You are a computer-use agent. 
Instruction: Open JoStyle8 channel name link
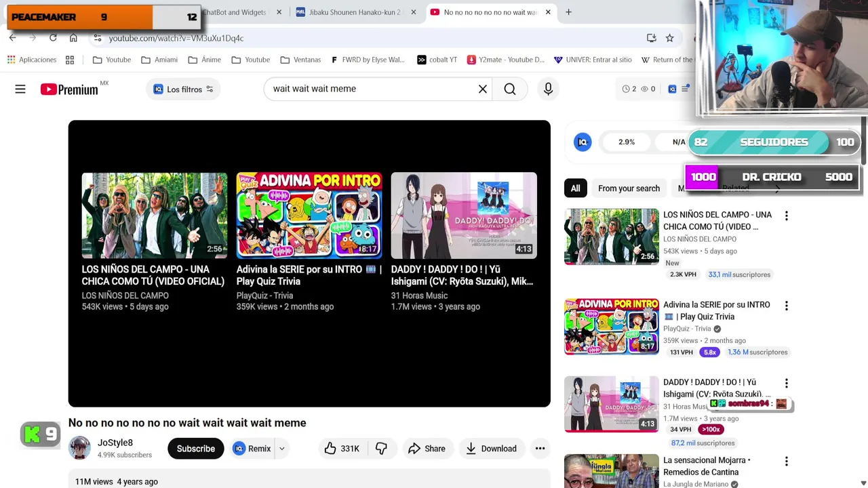[115, 443]
